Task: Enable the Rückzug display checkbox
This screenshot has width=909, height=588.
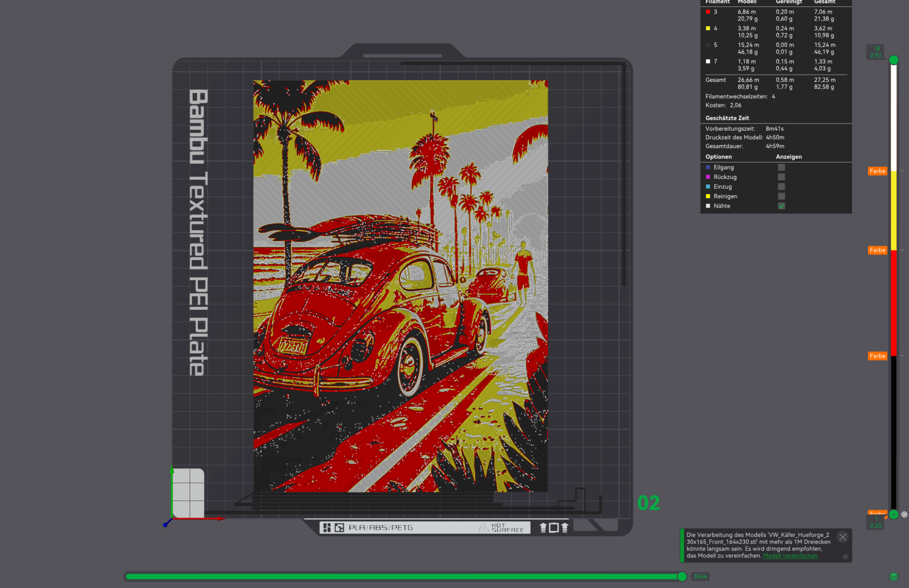Action: pos(781,177)
